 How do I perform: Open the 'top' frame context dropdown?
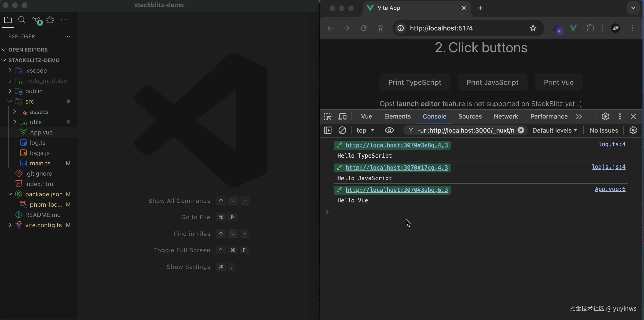click(365, 130)
